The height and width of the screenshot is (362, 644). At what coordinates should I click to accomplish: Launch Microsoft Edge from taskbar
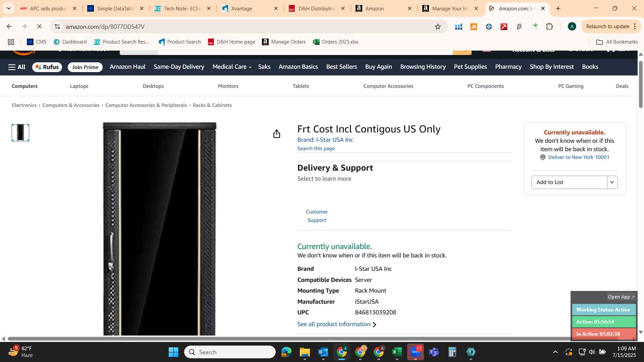(x=286, y=352)
